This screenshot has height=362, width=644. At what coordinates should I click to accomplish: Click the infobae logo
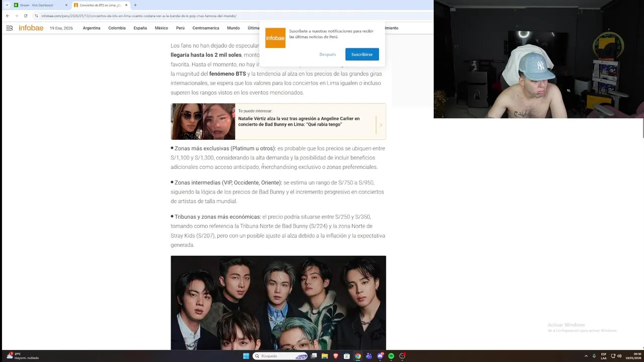tap(31, 28)
